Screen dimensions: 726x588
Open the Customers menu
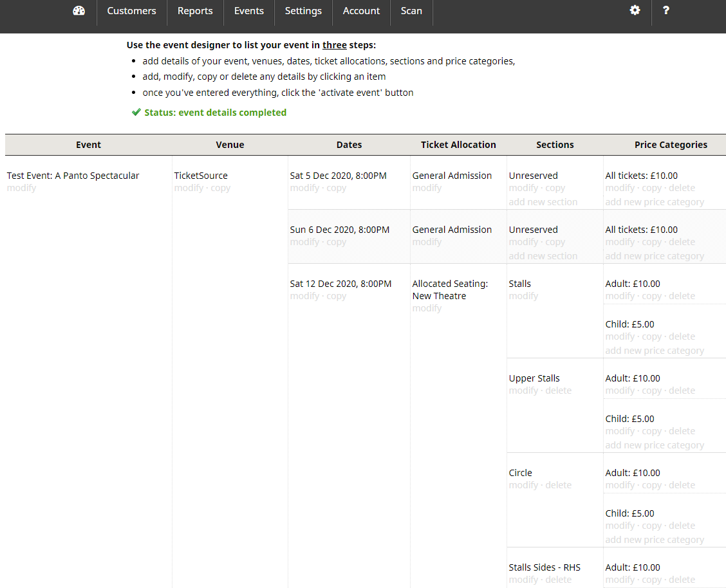click(x=131, y=11)
